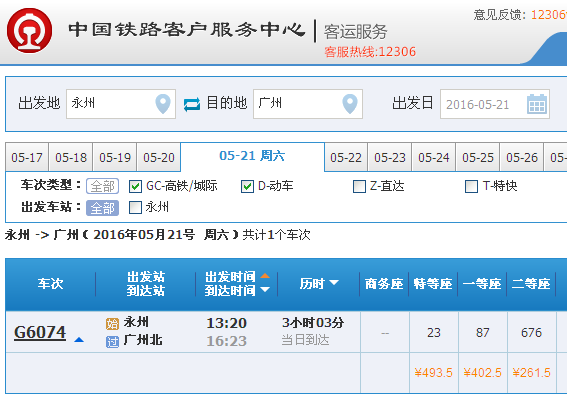Image resolution: width=567 pixels, height=399 pixels.
Task: Click the 目的地 input field 广州
Action: [x=308, y=104]
